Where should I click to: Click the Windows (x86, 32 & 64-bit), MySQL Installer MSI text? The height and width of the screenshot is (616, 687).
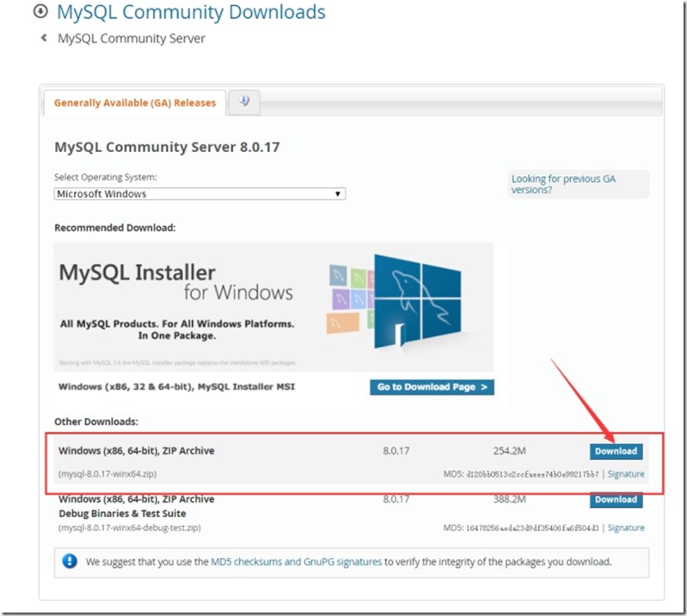point(176,387)
